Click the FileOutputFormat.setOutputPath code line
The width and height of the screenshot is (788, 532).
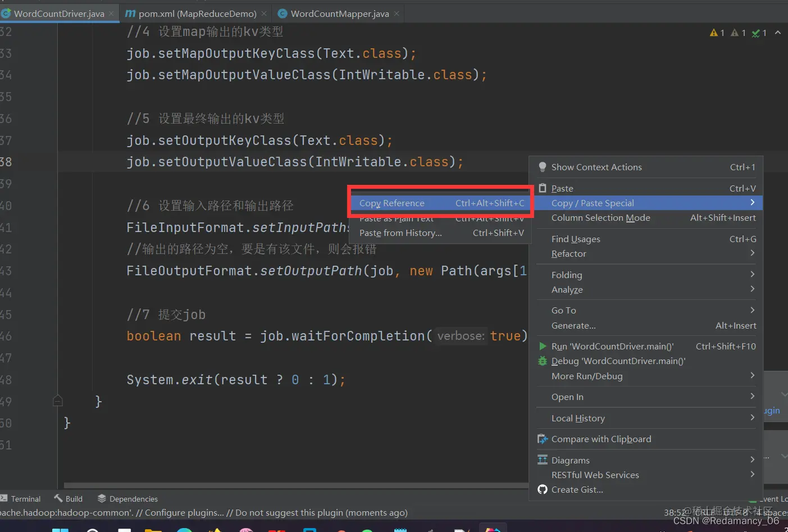click(x=327, y=271)
